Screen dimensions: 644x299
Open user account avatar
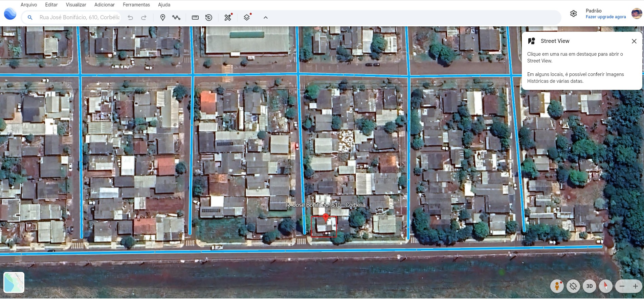point(637,14)
